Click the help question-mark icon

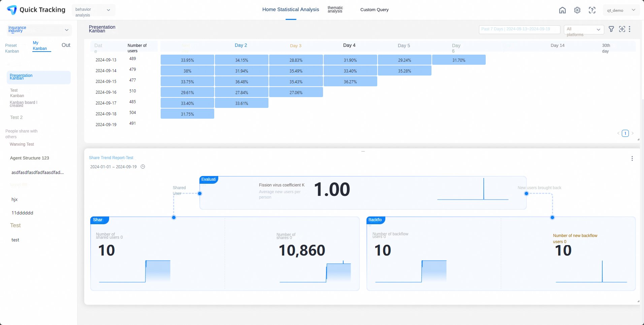[x=592, y=10]
